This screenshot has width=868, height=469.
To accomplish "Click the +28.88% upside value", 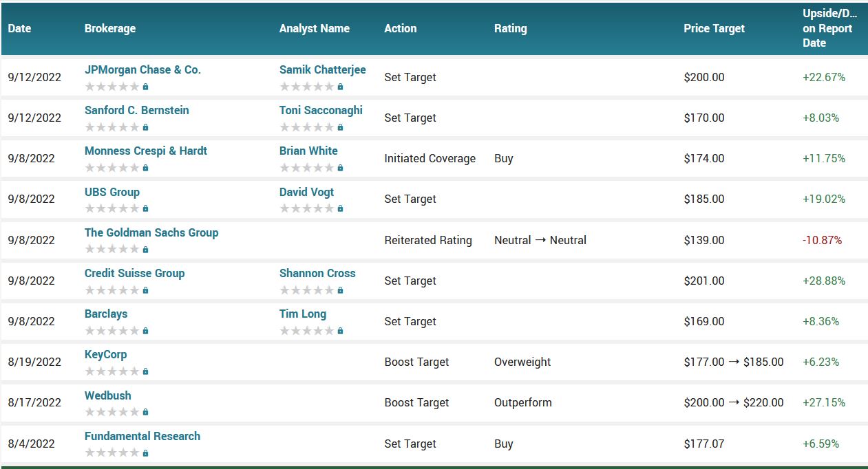I will [824, 281].
